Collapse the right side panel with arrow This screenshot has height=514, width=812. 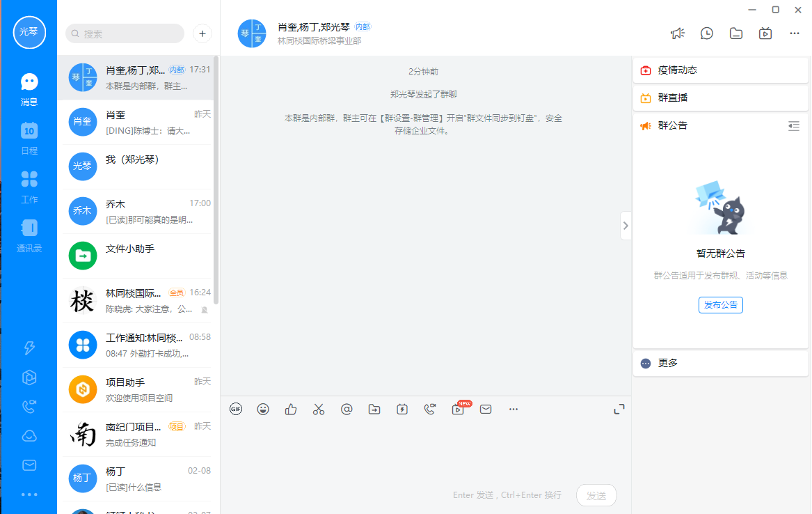(626, 226)
